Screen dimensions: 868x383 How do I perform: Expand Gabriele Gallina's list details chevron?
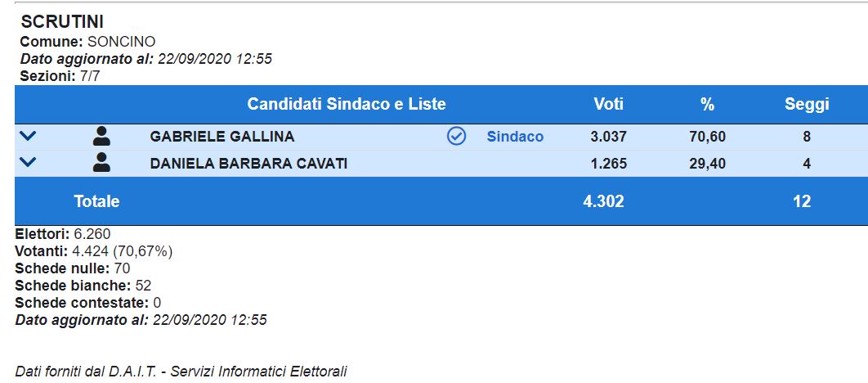27,136
